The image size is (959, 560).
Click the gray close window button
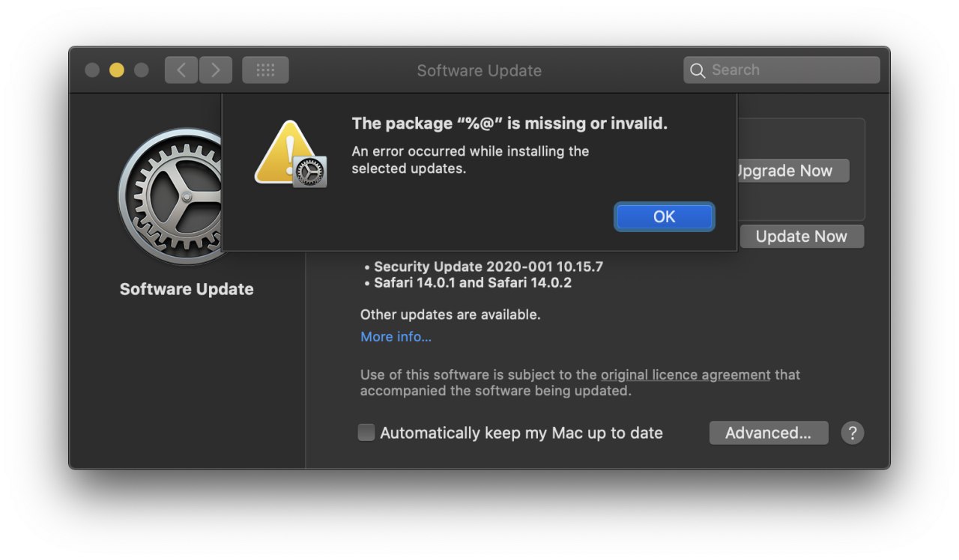coord(92,70)
